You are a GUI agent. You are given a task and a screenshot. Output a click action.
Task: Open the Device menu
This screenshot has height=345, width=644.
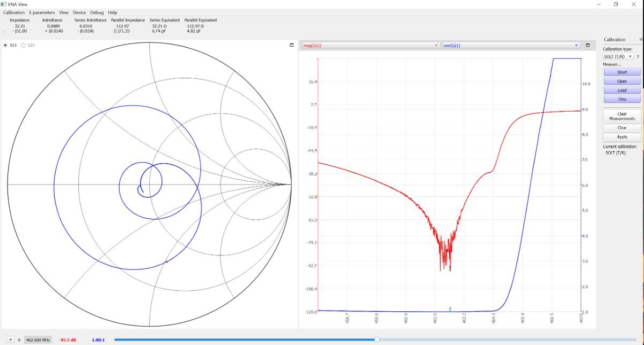pos(79,12)
